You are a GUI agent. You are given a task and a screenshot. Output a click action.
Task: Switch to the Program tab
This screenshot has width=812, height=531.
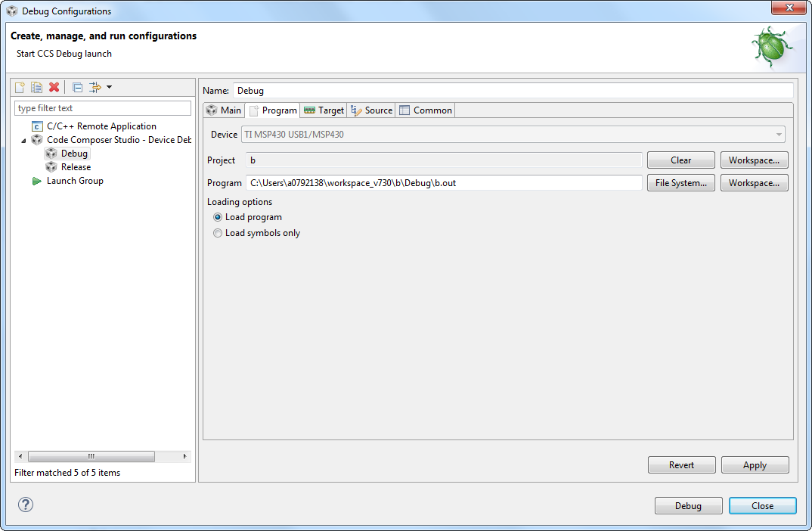[x=273, y=110]
